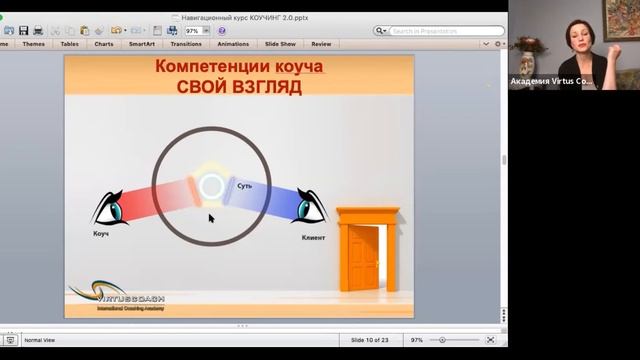Click the slide title Компетенции коуча
640x360 pixels.
tap(239, 66)
